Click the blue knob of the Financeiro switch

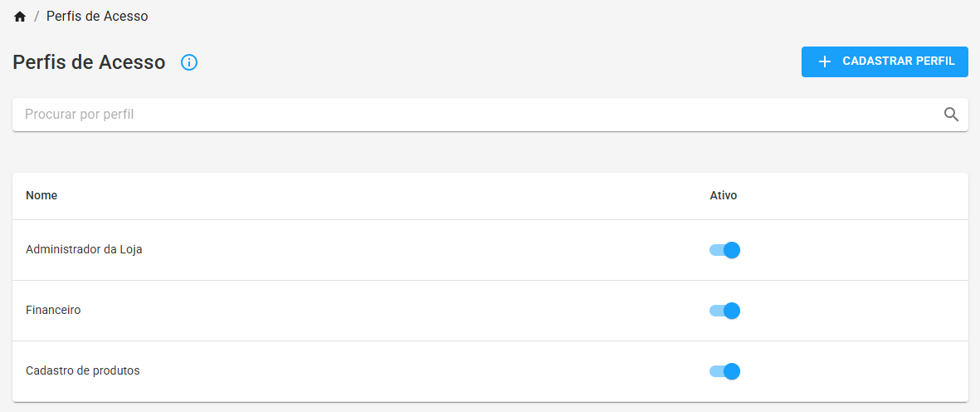point(732,311)
